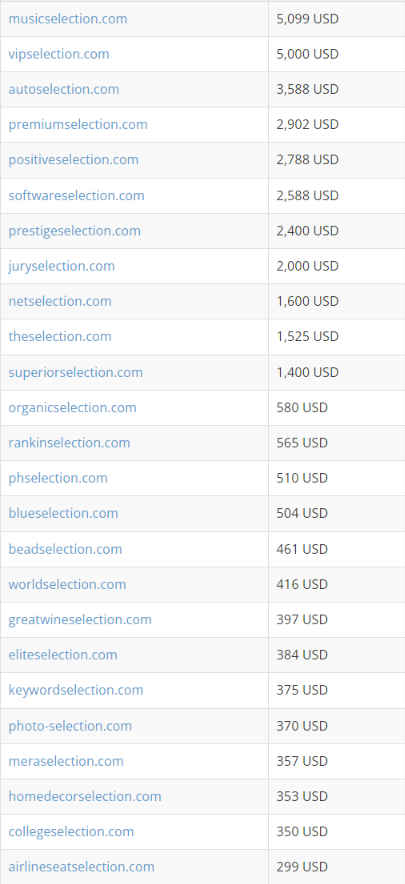Screen dimensions: 405x884
Task: Open rankinselection.com domain
Action: point(69,443)
